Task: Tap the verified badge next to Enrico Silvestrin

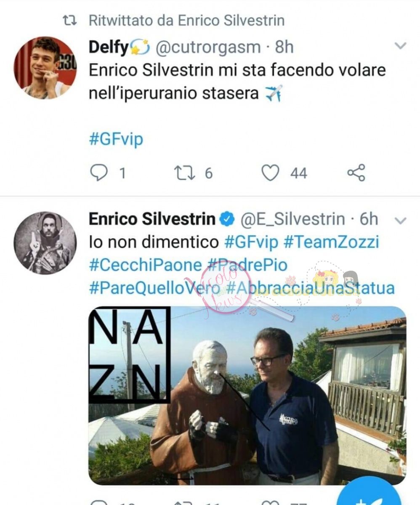Action: [x=228, y=219]
